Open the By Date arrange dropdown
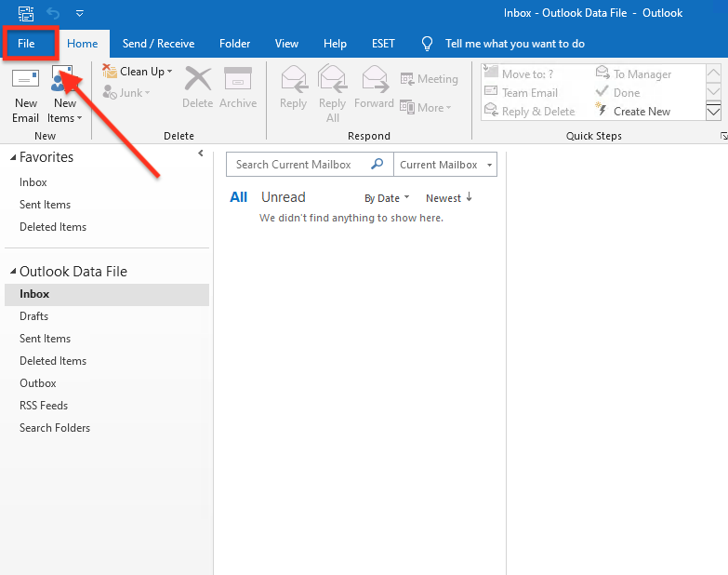Screen dimensions: 728x575 click(x=387, y=198)
